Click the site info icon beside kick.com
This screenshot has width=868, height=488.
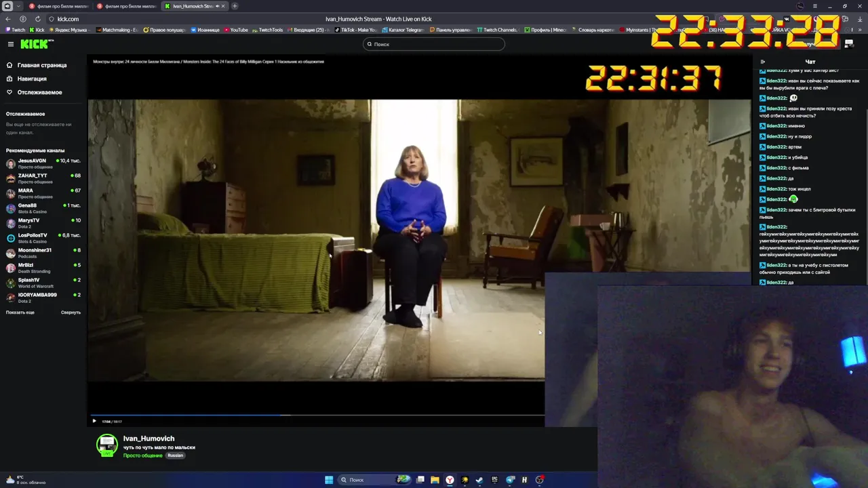52,19
